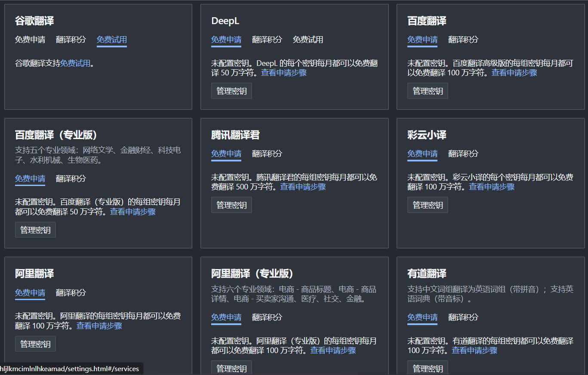588x375 pixels.
Task: Select the 免费申请 tab in the DeepL card
Action: (x=226, y=40)
